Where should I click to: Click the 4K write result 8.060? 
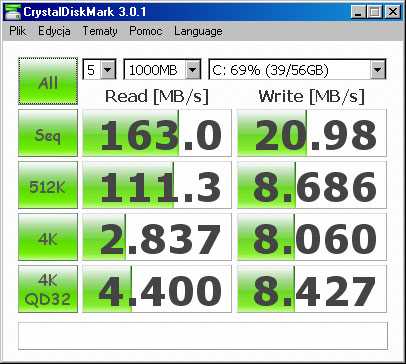pyautogui.click(x=312, y=237)
